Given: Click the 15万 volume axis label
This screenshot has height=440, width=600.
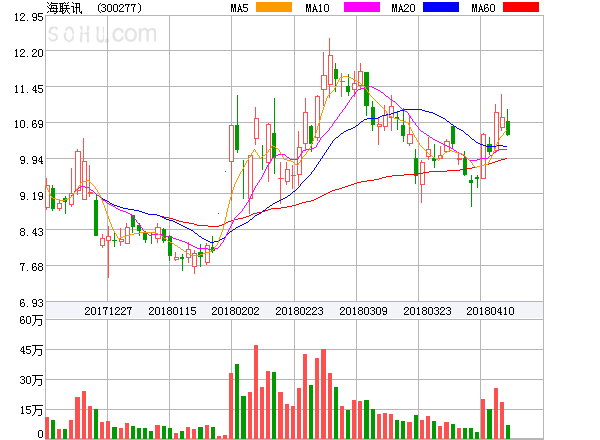Looking at the screenshot, I should point(31,411).
